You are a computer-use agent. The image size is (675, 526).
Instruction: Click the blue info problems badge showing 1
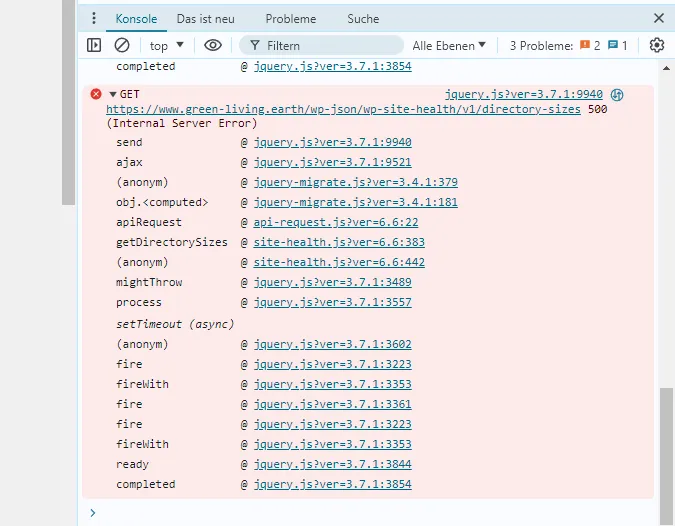click(x=617, y=45)
